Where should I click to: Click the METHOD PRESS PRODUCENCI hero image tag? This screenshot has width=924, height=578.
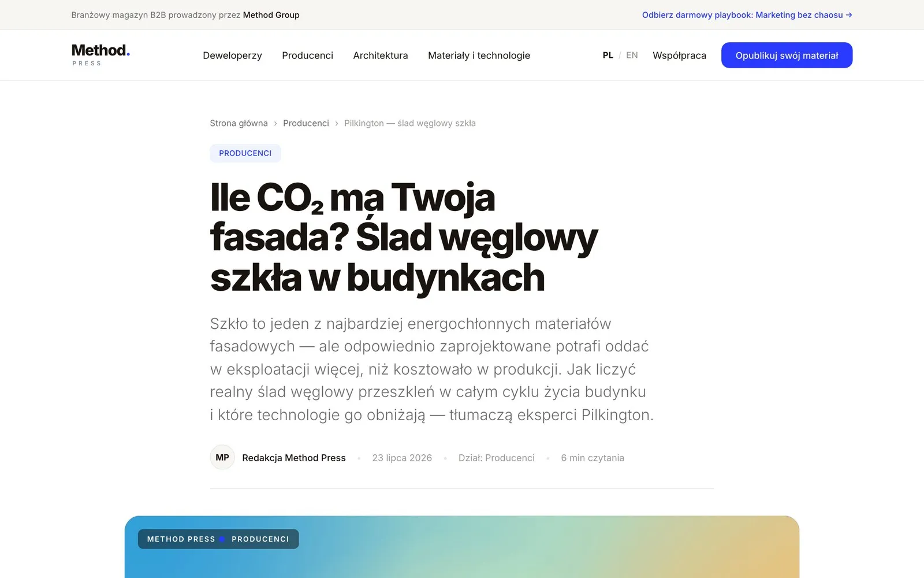click(x=218, y=539)
